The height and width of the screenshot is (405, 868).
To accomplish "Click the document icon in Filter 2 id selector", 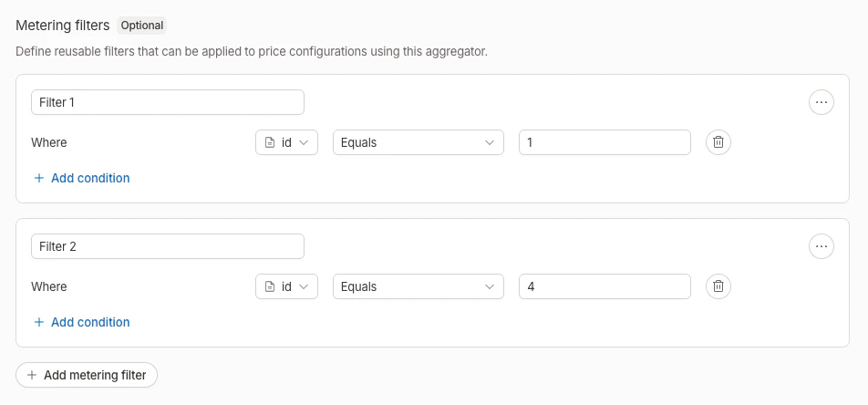I will click(x=270, y=286).
